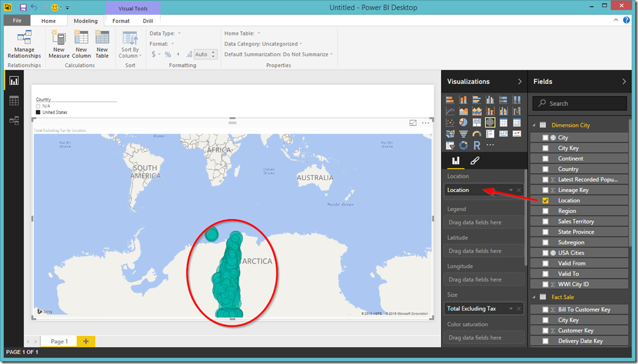Toggle United States in the Country slicer
The height and width of the screenshot is (364, 638).
pyautogui.click(x=38, y=112)
